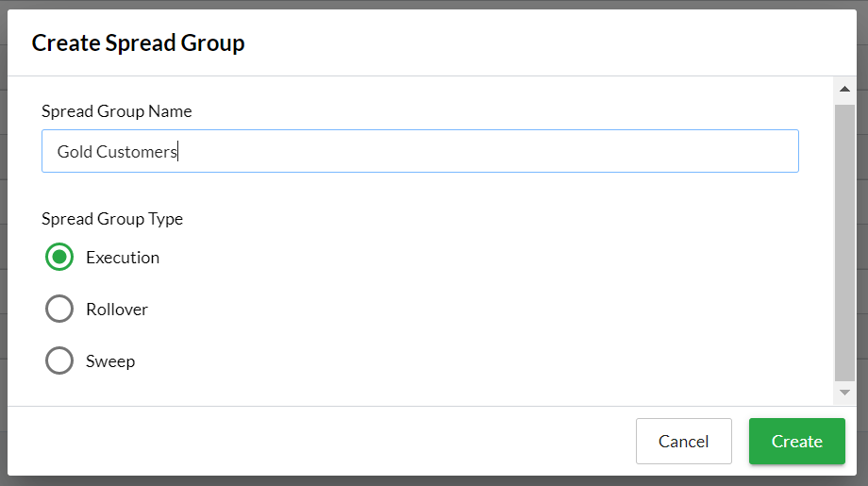
Task: Choose the Rollover radio button
Action: [59, 309]
